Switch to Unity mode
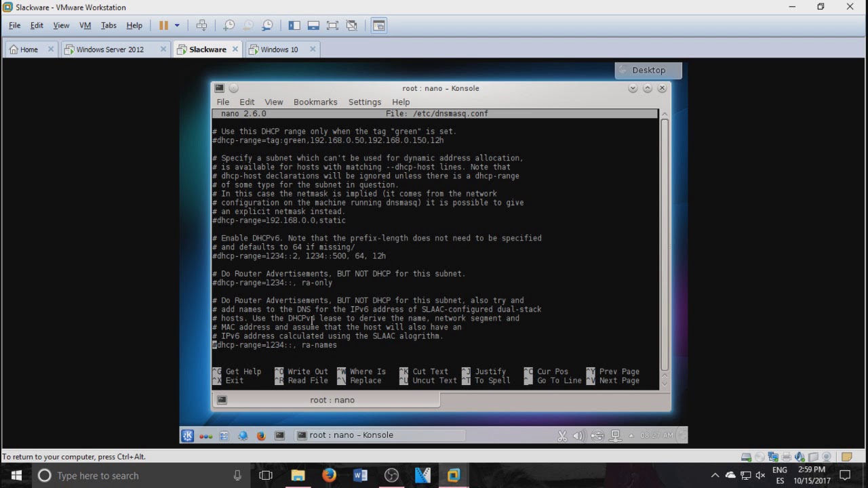Viewport: 868px width, 488px height. [351, 25]
